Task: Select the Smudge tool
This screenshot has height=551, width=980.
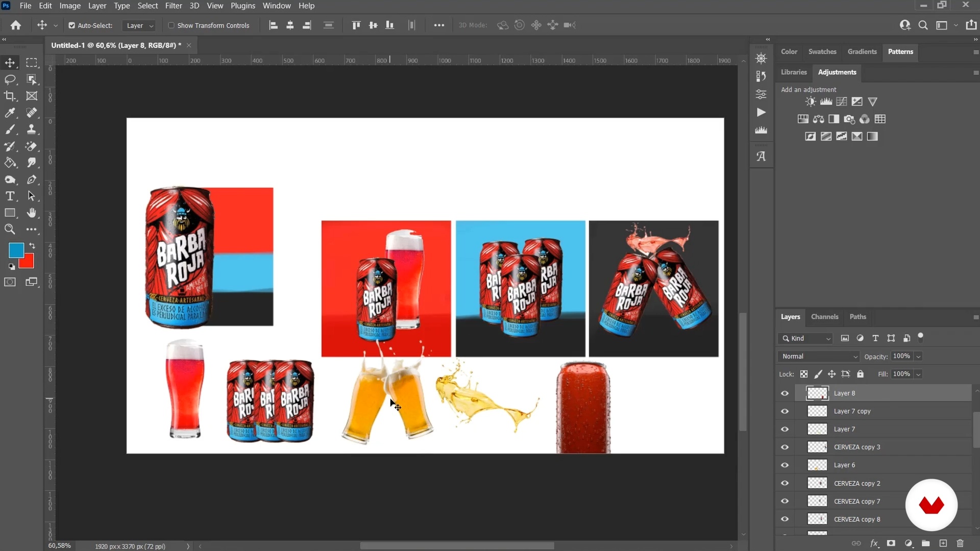Action: pyautogui.click(x=32, y=163)
